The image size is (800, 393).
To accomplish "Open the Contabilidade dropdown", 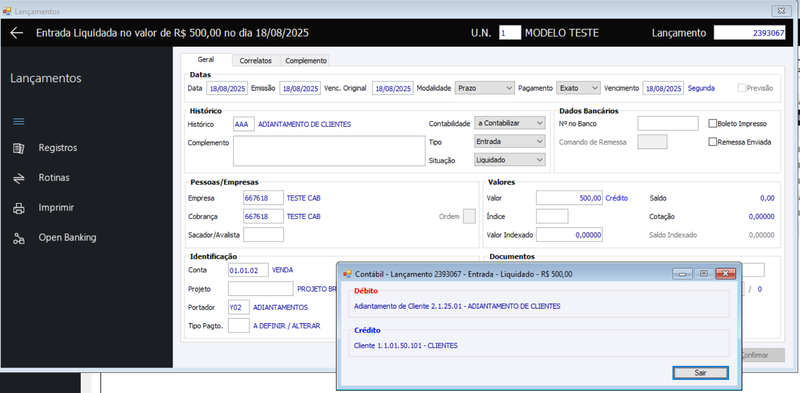I will pos(510,123).
